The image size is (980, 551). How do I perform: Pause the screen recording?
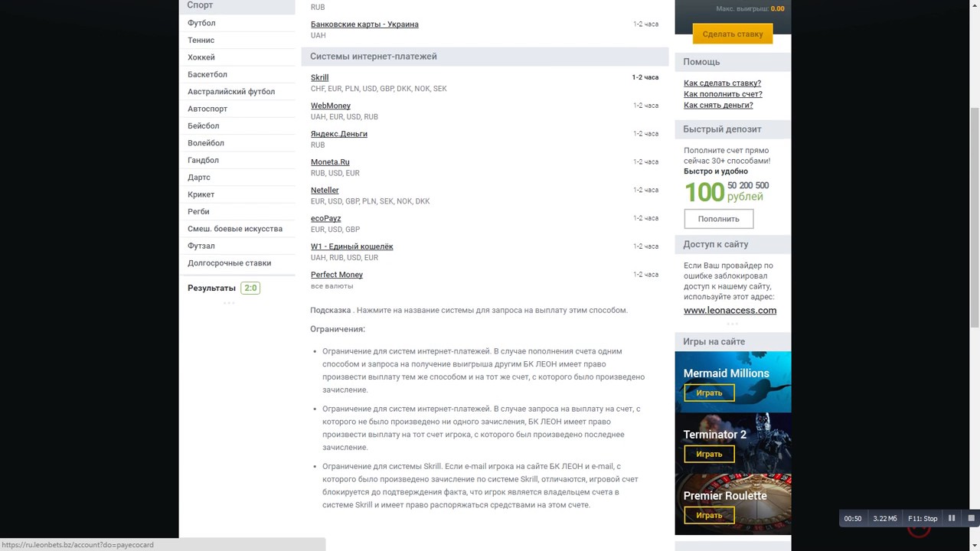tap(952, 518)
